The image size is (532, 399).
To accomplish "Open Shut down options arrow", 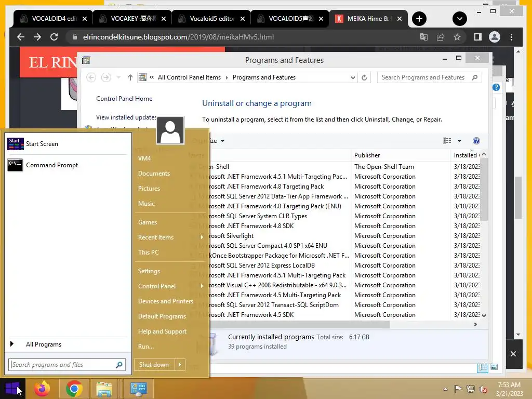I will [x=180, y=365].
